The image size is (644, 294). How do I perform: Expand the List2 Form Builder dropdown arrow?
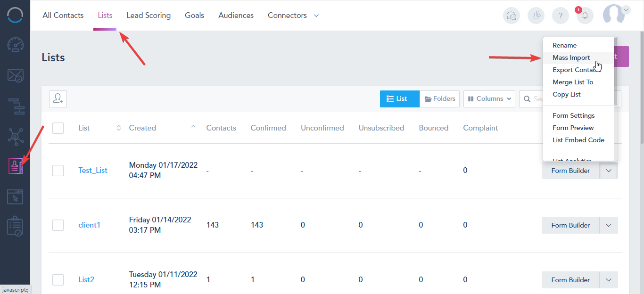609,280
